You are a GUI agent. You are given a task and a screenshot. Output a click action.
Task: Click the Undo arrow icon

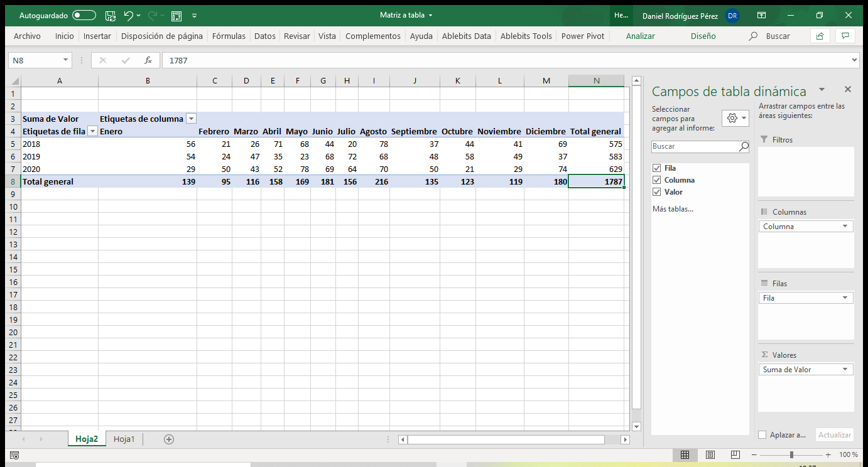click(x=129, y=16)
